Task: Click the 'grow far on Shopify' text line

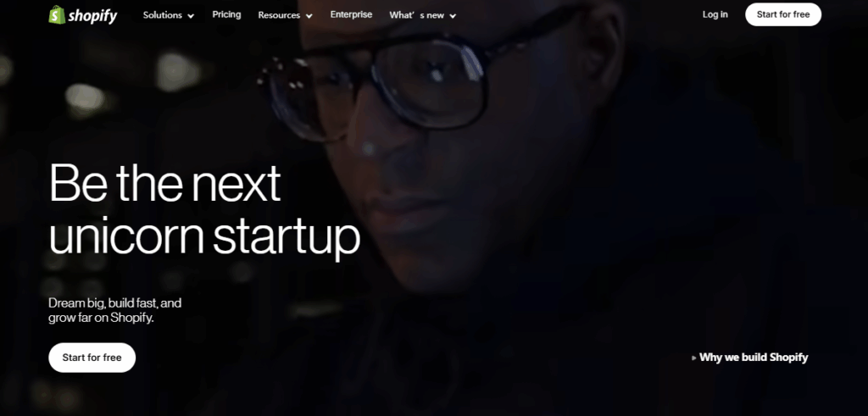Action: point(101,318)
